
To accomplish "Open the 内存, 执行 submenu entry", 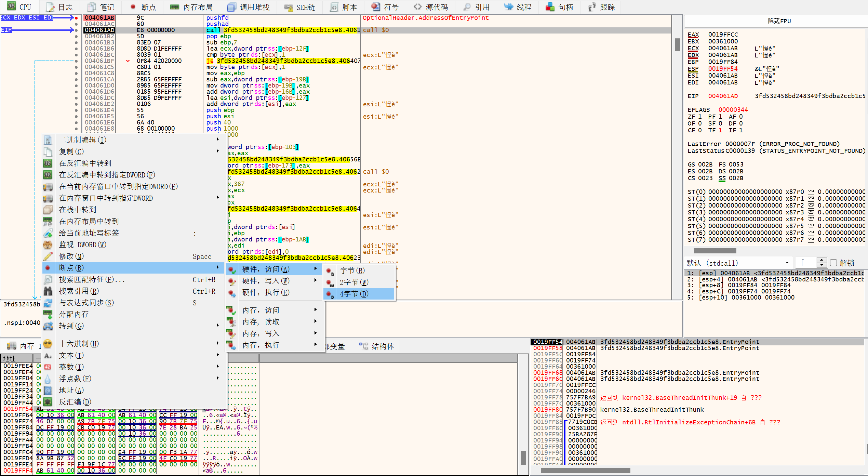I will pos(273,345).
